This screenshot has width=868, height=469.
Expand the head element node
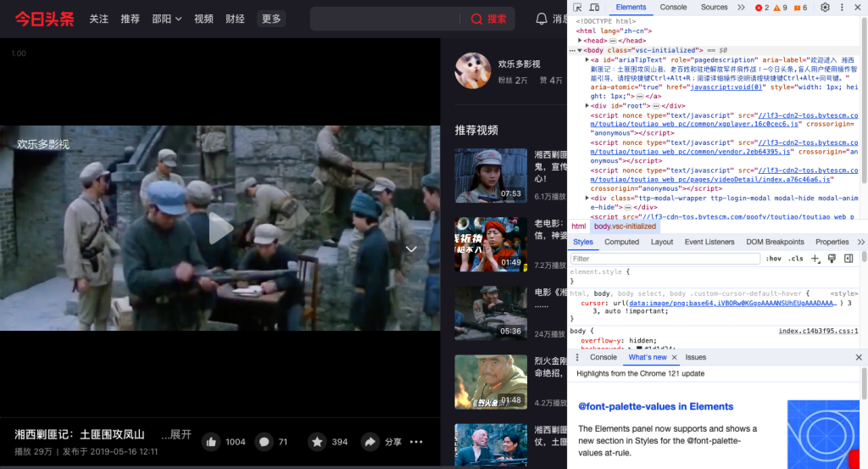(580, 41)
